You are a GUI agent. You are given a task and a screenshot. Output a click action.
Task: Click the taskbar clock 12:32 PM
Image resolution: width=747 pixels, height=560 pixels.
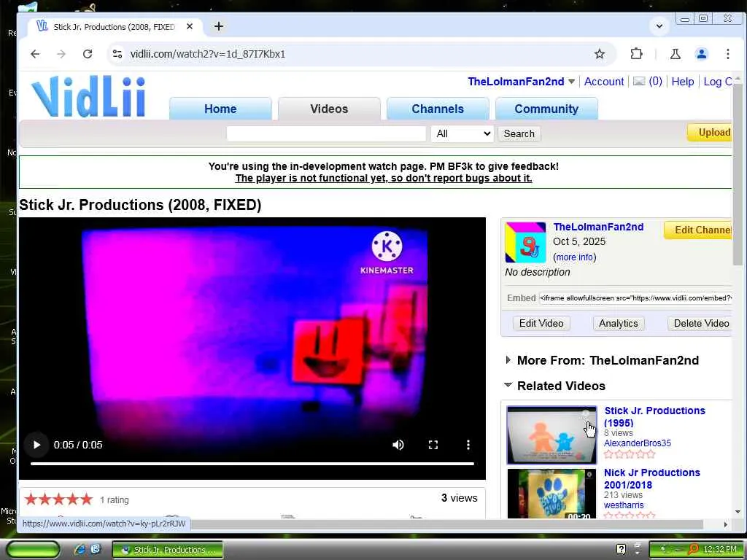[x=720, y=550]
